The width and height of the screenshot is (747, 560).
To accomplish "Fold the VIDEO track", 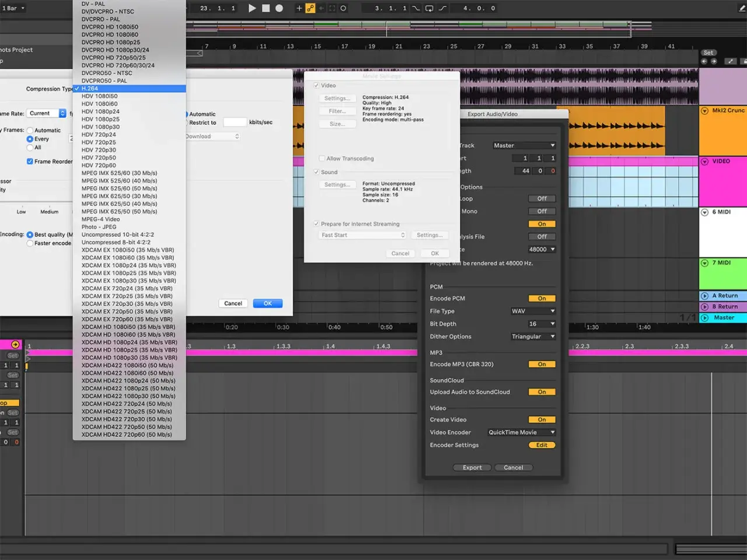I will click(x=705, y=161).
